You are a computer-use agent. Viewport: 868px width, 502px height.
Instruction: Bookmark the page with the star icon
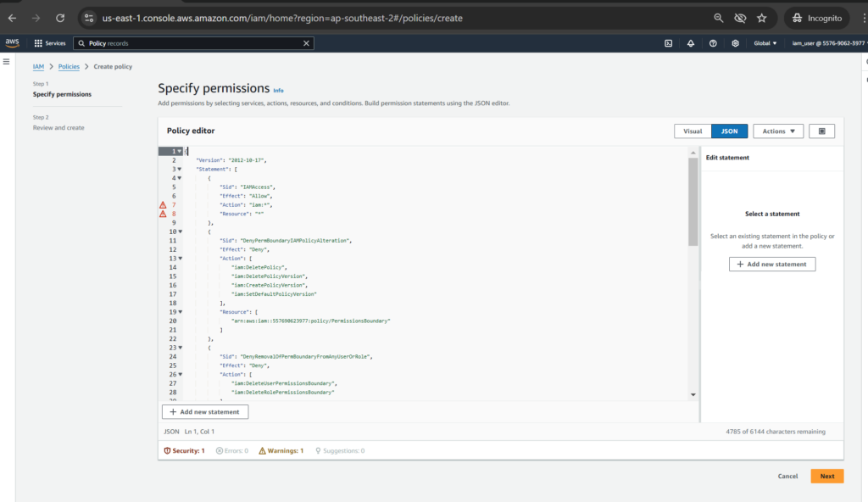click(x=761, y=18)
